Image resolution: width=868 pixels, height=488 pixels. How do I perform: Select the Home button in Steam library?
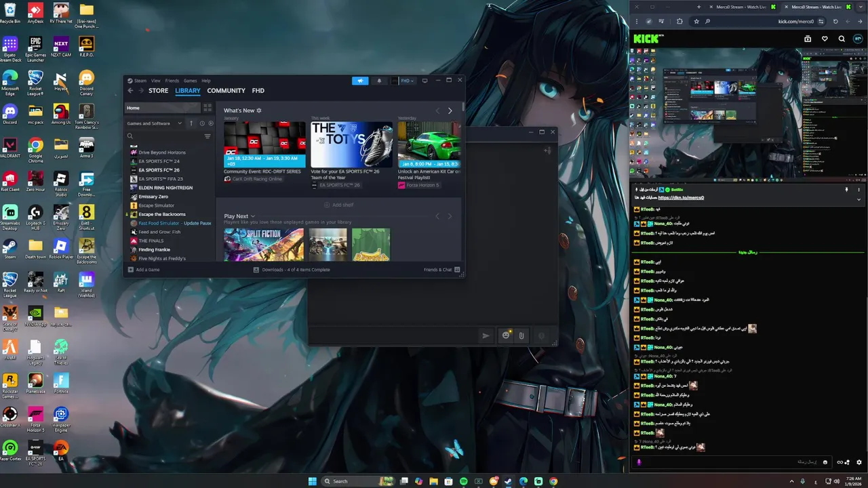pyautogui.click(x=163, y=108)
